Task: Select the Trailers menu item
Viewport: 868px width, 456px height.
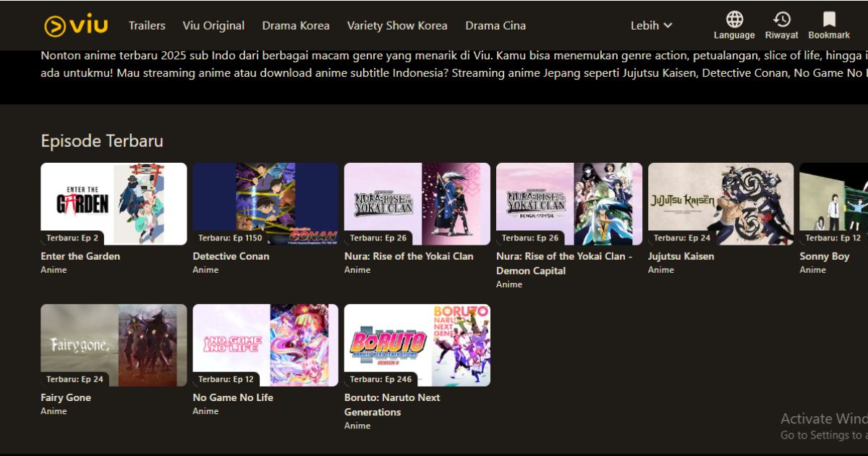Action: point(147,25)
